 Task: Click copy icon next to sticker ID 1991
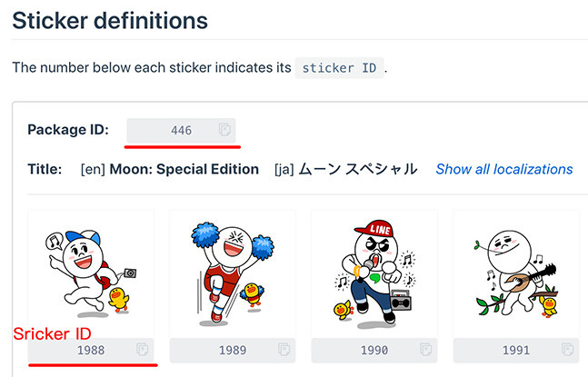(x=567, y=350)
